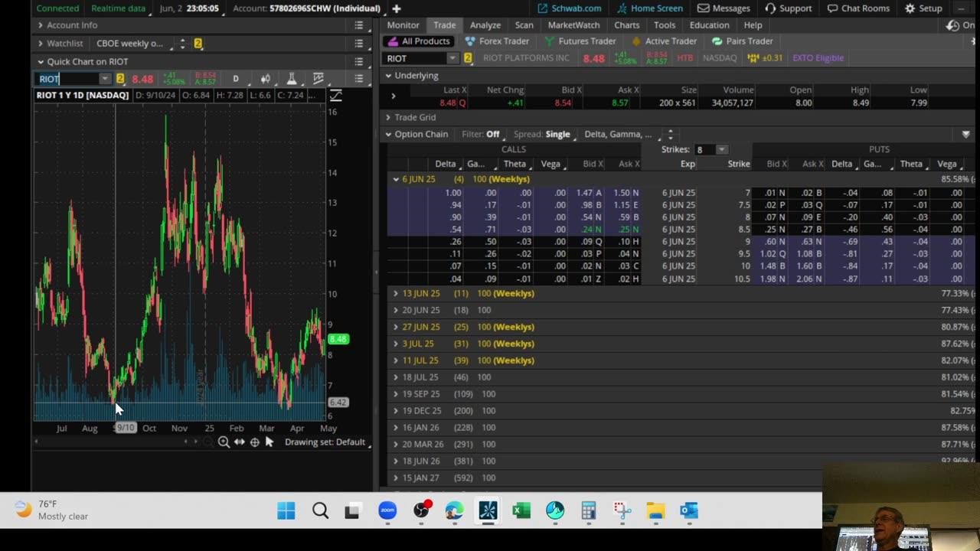Open Snipping Tool from the taskbar

(x=622, y=510)
